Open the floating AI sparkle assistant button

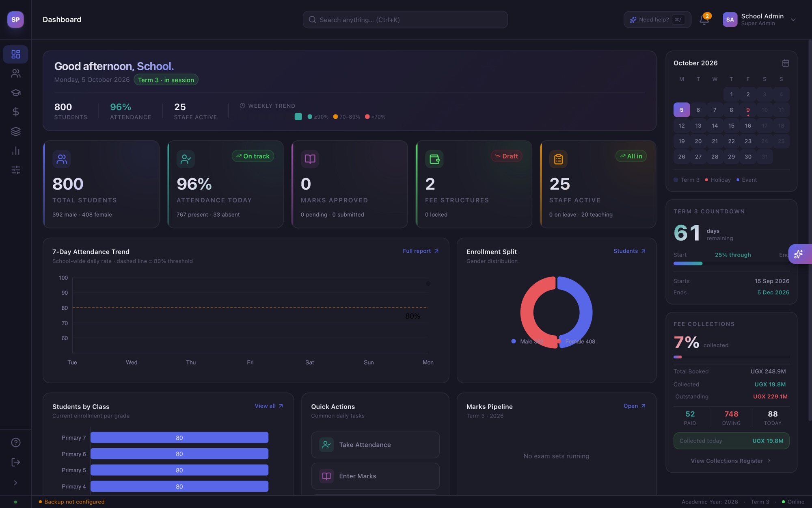point(800,254)
